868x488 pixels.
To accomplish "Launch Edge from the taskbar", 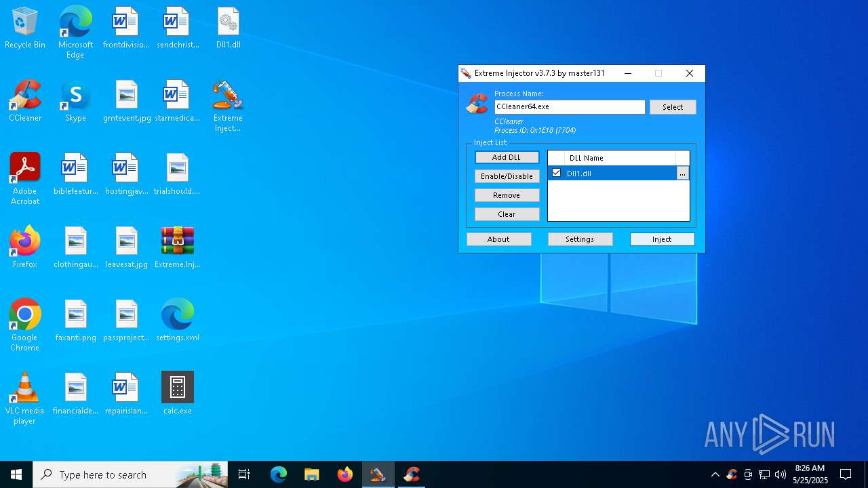I will pyautogui.click(x=279, y=474).
